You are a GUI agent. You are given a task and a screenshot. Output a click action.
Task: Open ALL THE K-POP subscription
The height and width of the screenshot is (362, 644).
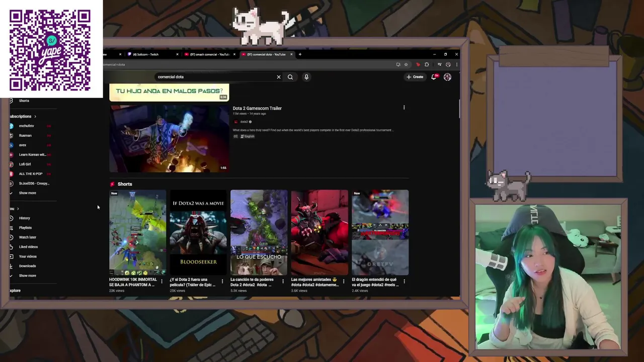point(31,173)
